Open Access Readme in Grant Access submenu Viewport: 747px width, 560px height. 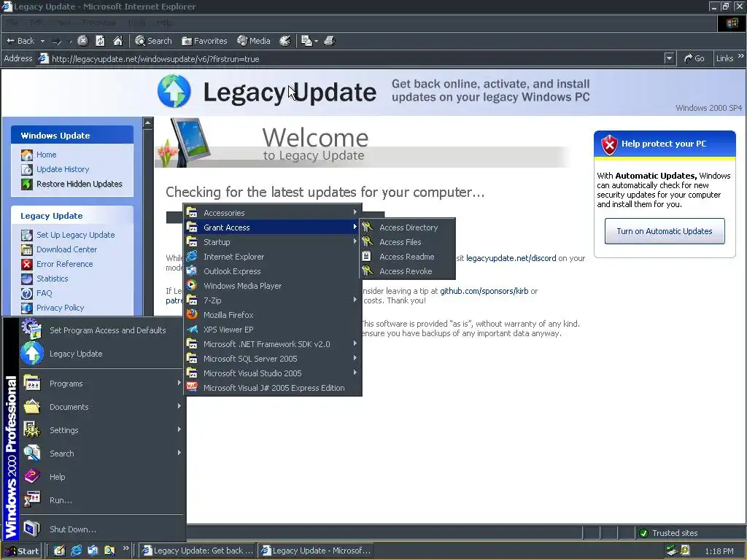(x=407, y=257)
